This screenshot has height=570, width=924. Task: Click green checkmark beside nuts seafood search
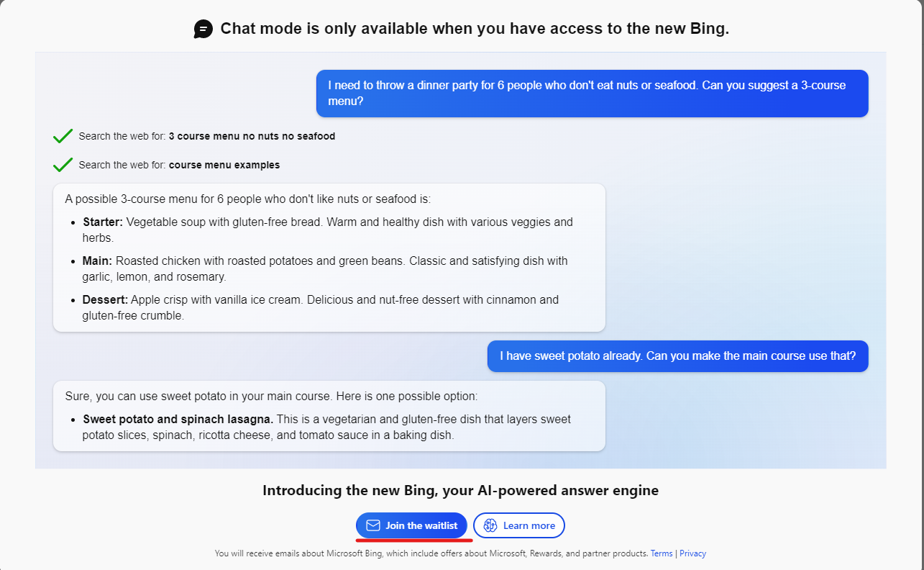click(63, 136)
